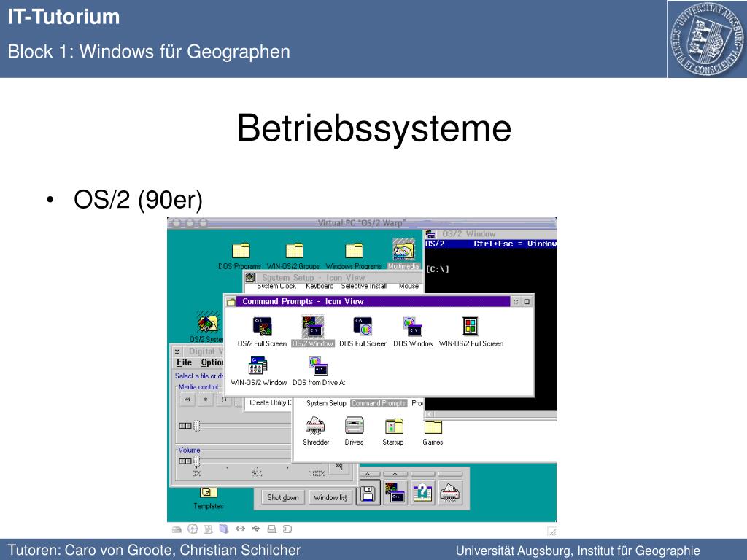
Task: Click Virtual PC printer status icon
Action: point(271,529)
